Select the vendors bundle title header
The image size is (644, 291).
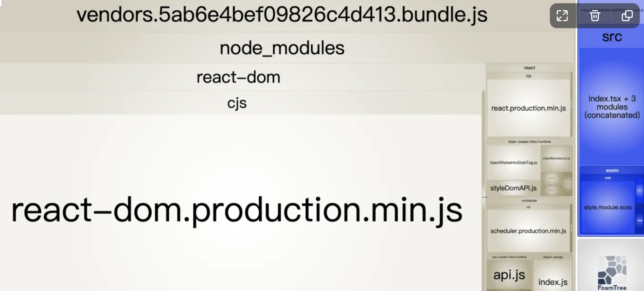(282, 15)
